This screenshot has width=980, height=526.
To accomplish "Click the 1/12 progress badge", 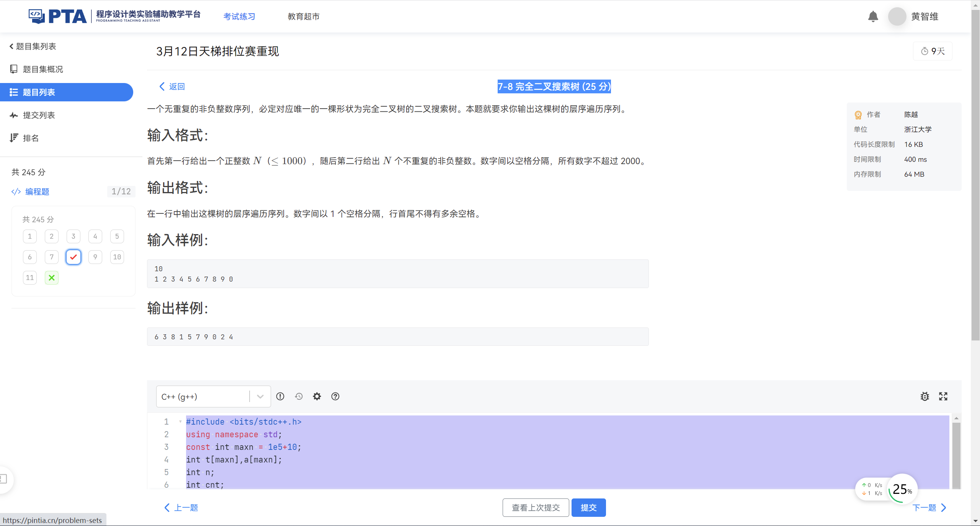I will (x=121, y=191).
